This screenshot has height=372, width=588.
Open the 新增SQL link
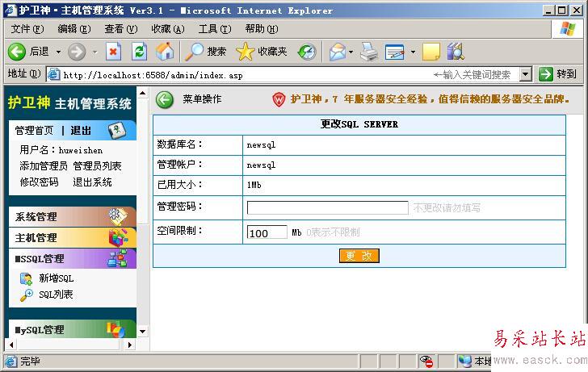pos(57,278)
